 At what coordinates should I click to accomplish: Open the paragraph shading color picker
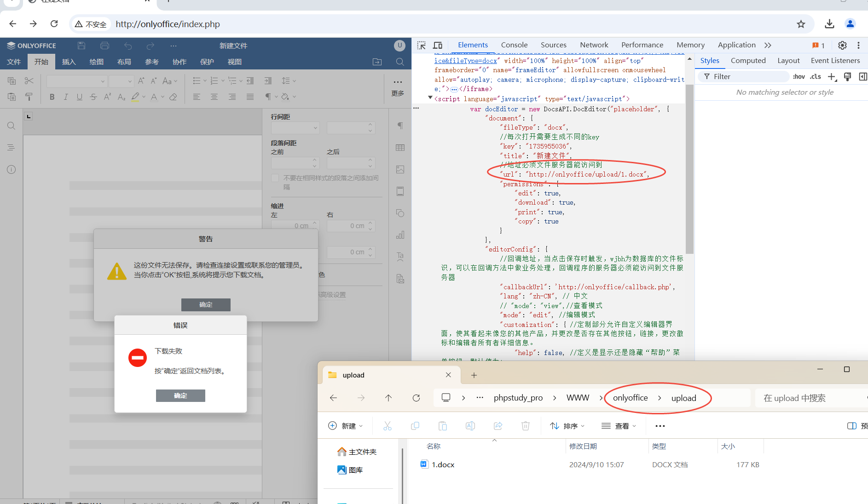pos(294,97)
